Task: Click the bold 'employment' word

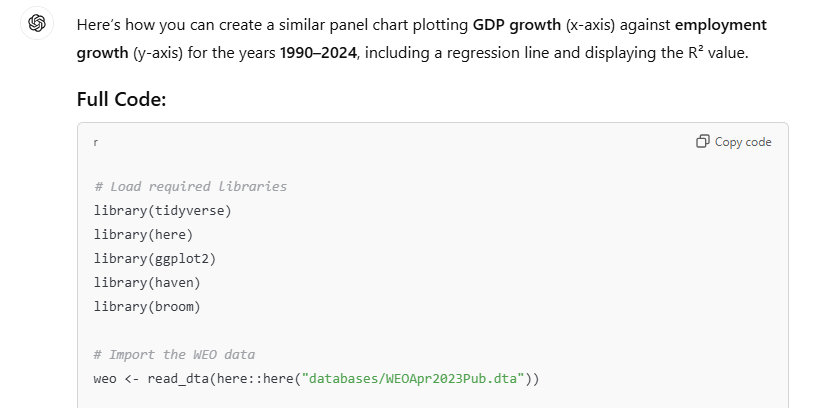Action: [x=721, y=25]
